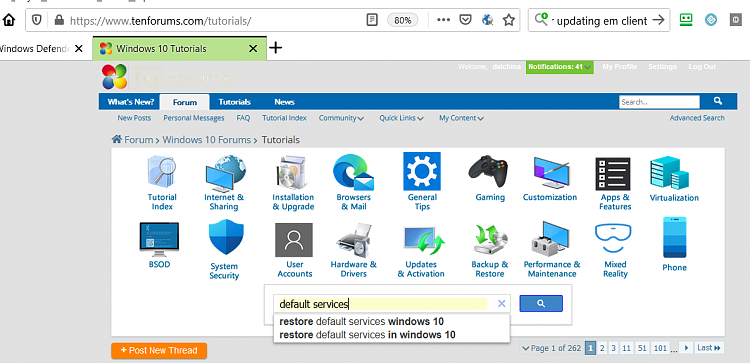Screen dimensions: 750x363
Task: Open the Backup & Restore icon
Action: tap(491, 239)
